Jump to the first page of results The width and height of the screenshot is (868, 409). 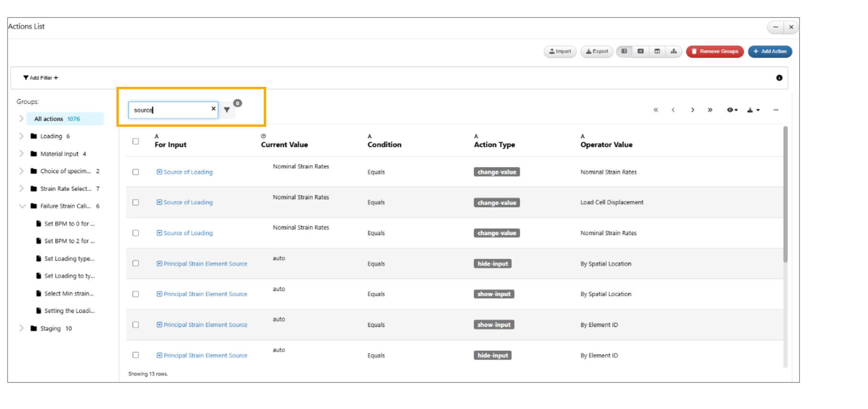pyautogui.click(x=656, y=110)
